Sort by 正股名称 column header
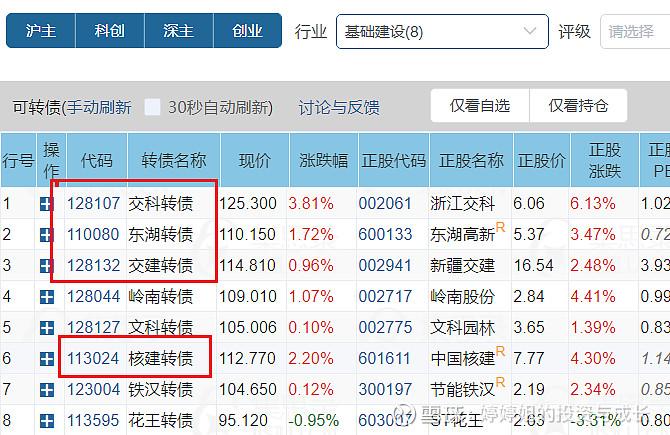The height and width of the screenshot is (435, 670). [471, 160]
